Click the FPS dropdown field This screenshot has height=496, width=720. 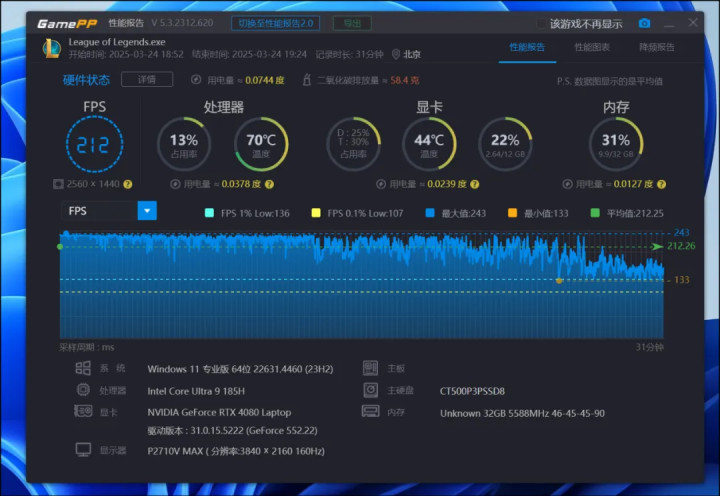coord(108,211)
